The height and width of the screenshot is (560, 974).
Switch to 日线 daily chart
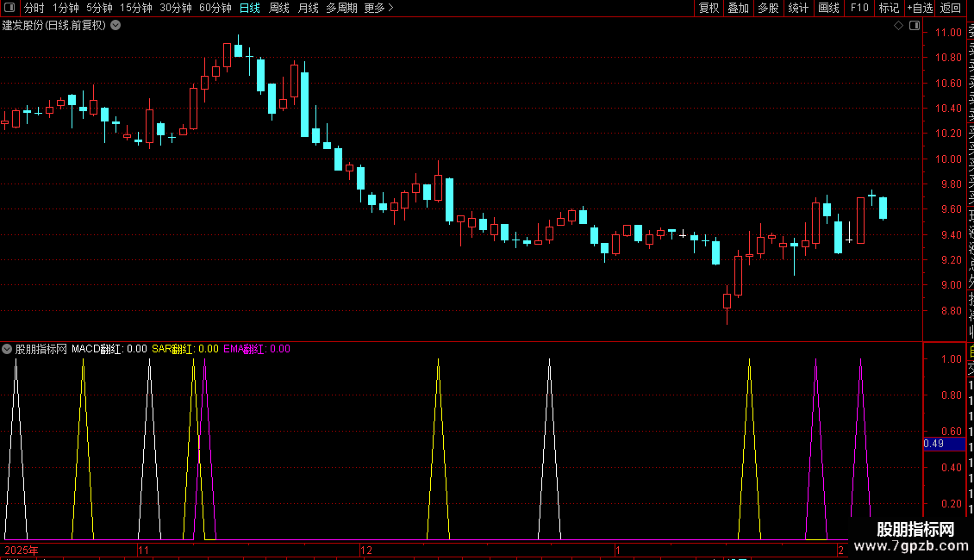tap(250, 8)
